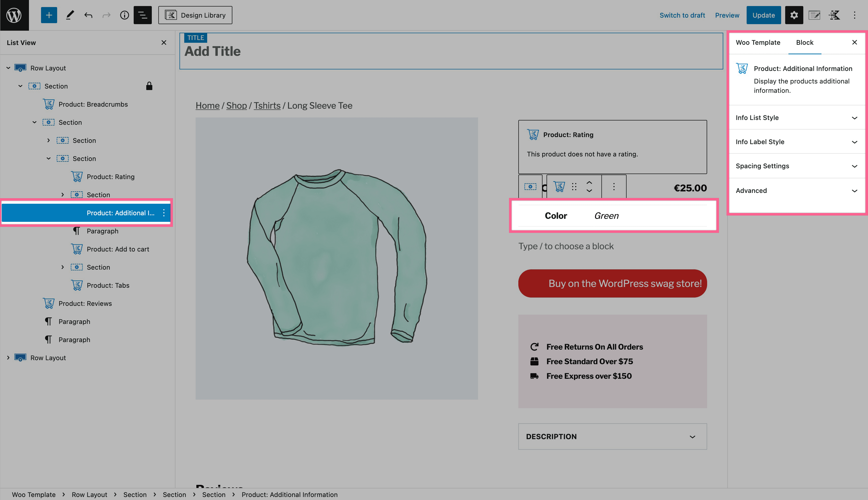Click the block type cart icon in toolbar

[x=559, y=186]
